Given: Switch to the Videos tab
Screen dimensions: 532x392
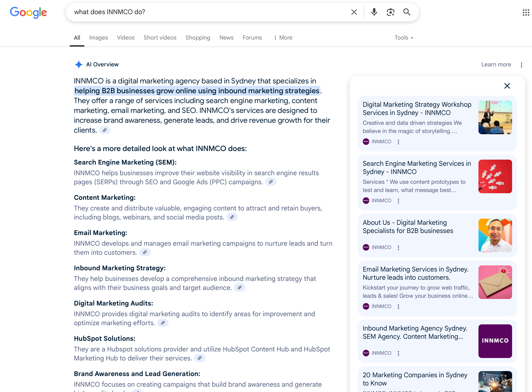Looking at the screenshot, I should click(126, 38).
